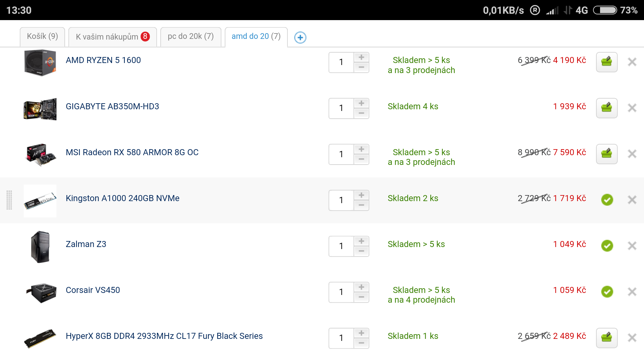This screenshot has height=362, width=644.
Task: Open Kingston A1000 240GB NVMe link
Action: click(x=122, y=198)
